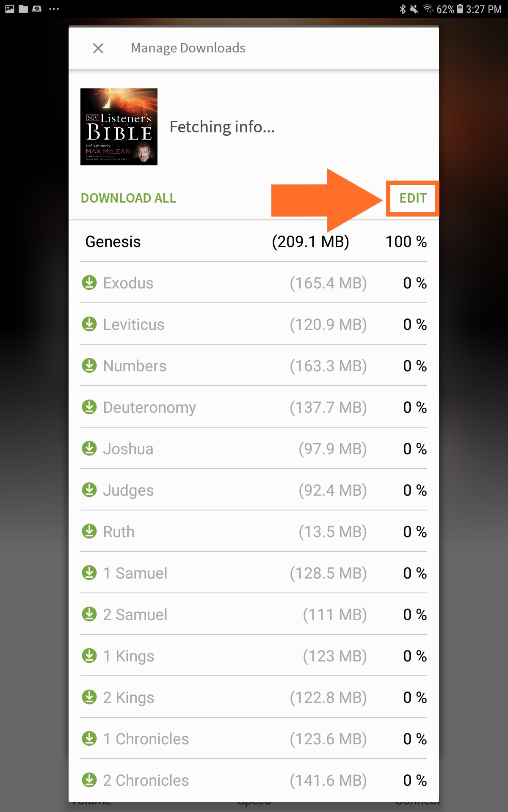Open the status bar overflow dots
508x812 pixels.
pos(54,9)
